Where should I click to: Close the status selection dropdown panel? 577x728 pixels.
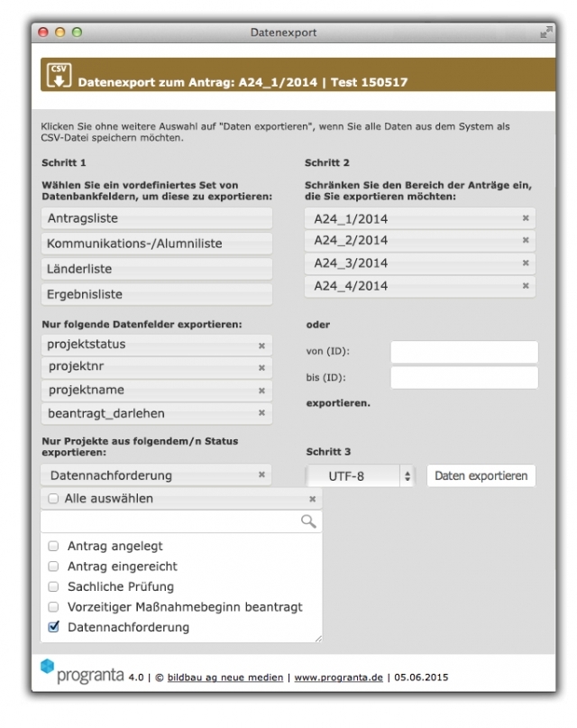point(313,499)
